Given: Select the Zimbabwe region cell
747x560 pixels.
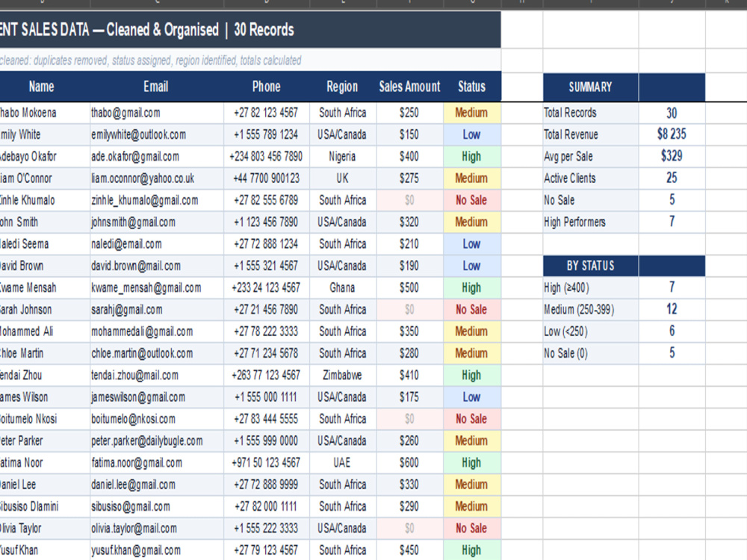Looking at the screenshot, I should click(x=343, y=376).
